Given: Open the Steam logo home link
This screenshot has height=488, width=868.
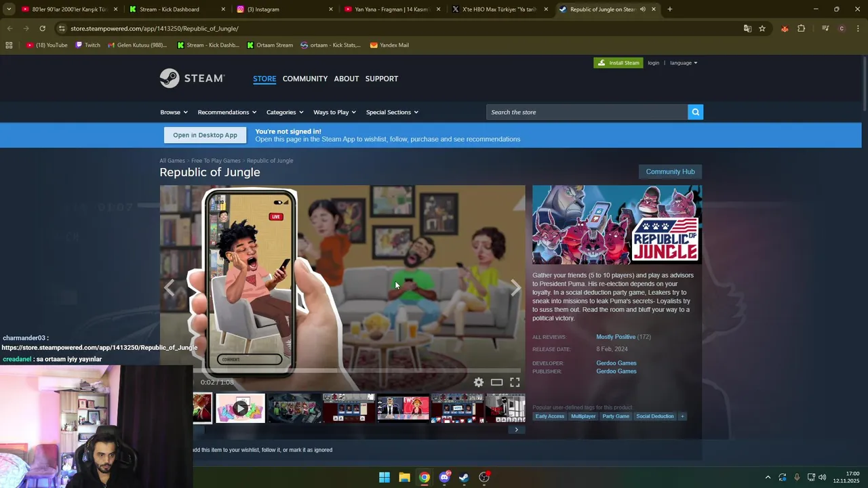Looking at the screenshot, I should click(x=192, y=79).
